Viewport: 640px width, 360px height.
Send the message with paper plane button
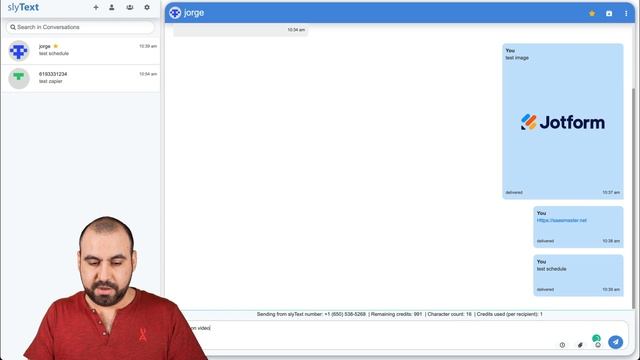[x=616, y=342]
